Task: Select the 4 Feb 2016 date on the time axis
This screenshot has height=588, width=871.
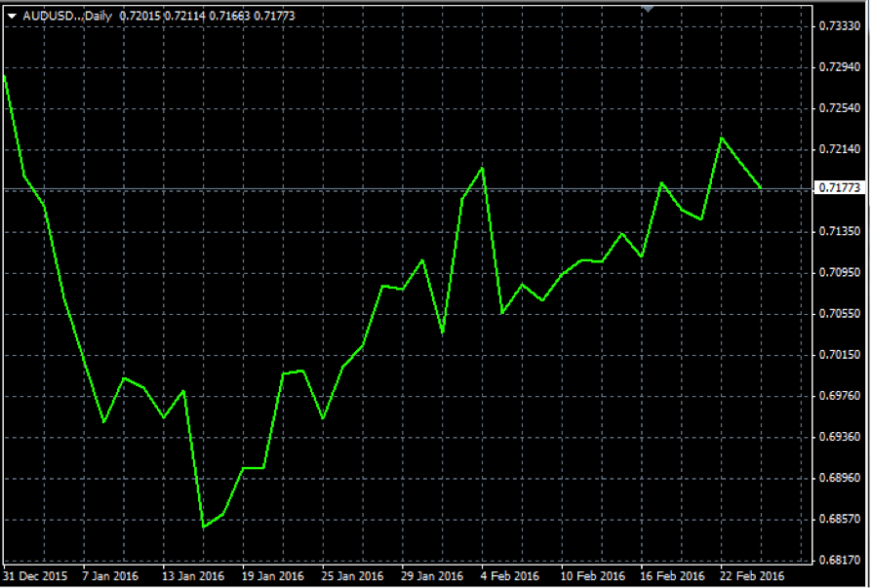Action: [x=510, y=576]
